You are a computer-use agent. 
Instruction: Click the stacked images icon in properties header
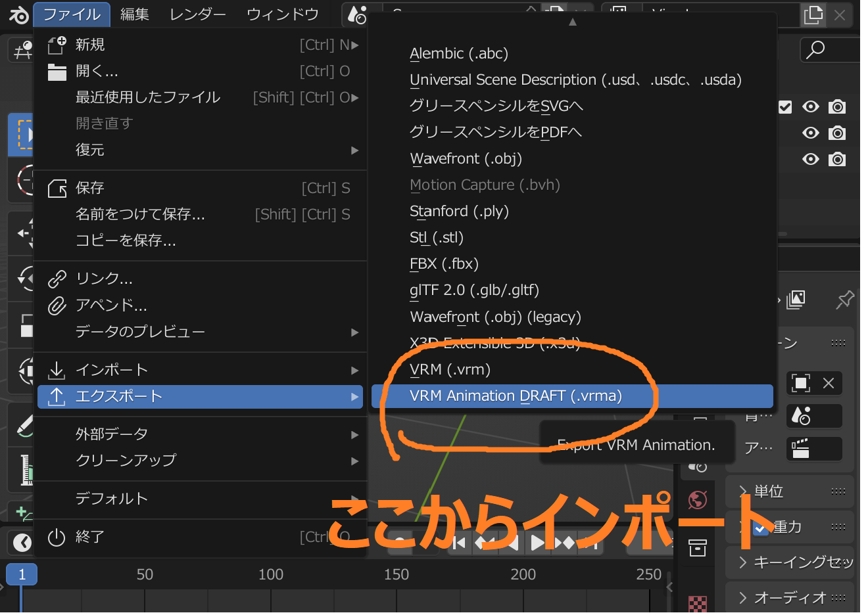pos(796,300)
